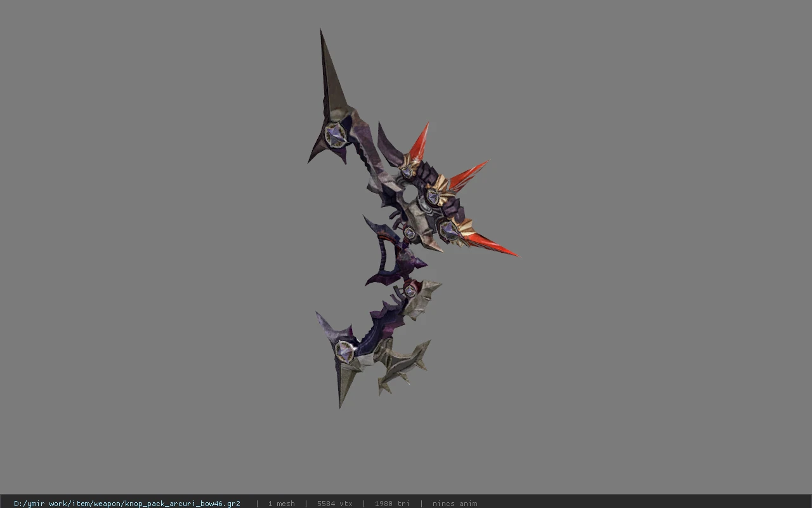The width and height of the screenshot is (812, 508).
Task: Click the 'nincs anim' status entry
Action: coord(455,504)
